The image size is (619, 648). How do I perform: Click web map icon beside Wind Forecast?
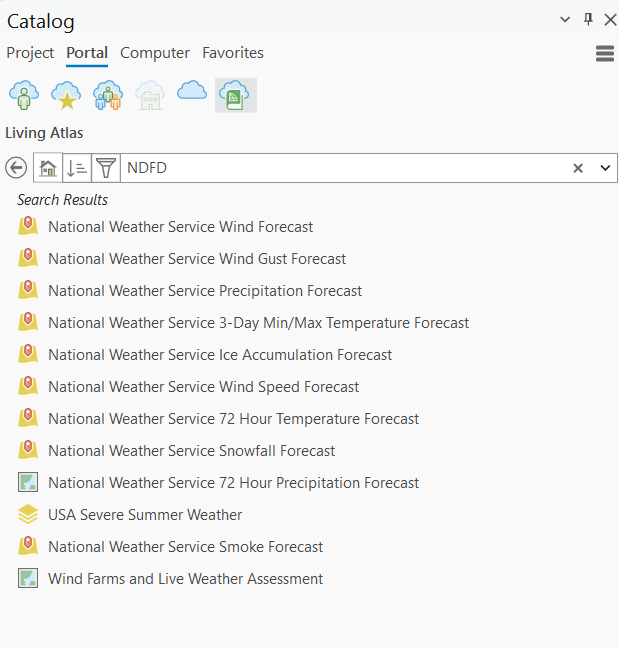tap(28, 226)
